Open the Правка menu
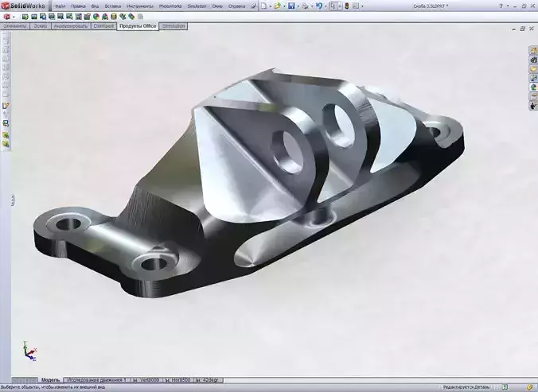The width and height of the screenshot is (538, 392). tap(78, 6)
